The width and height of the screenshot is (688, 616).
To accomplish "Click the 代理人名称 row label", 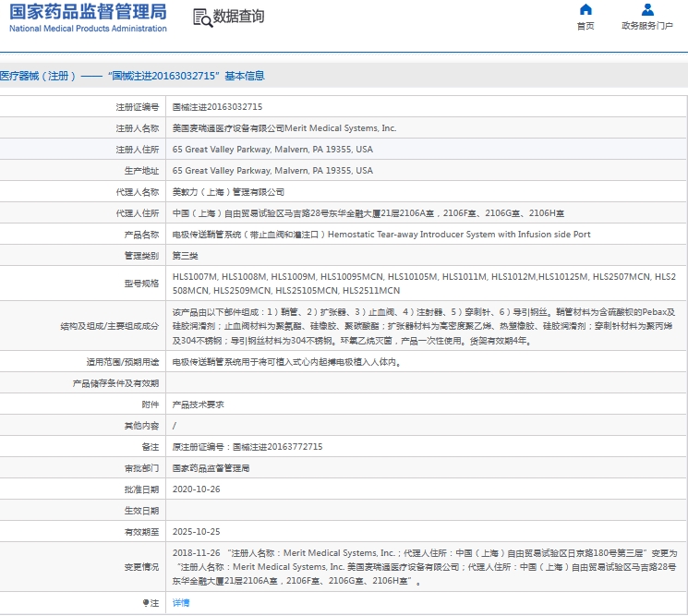I will click(x=138, y=192).
